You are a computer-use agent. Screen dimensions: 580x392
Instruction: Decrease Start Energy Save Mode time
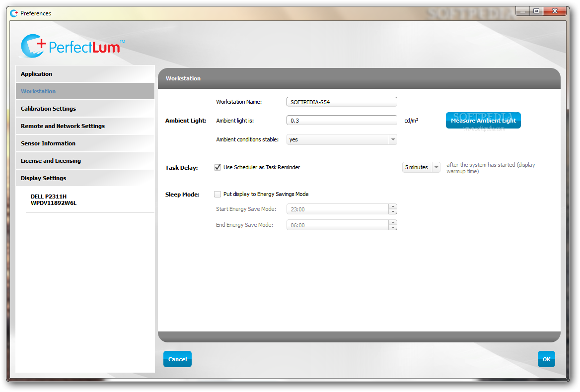393,212
